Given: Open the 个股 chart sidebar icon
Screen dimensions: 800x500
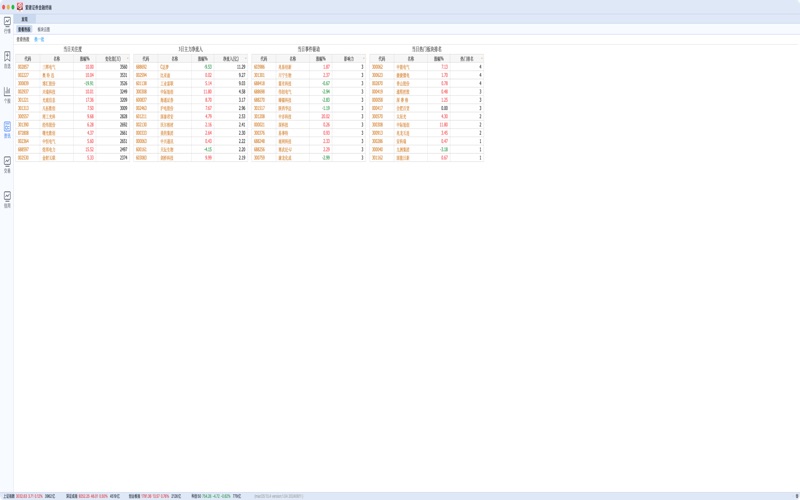Looking at the screenshot, I should 7,95.
